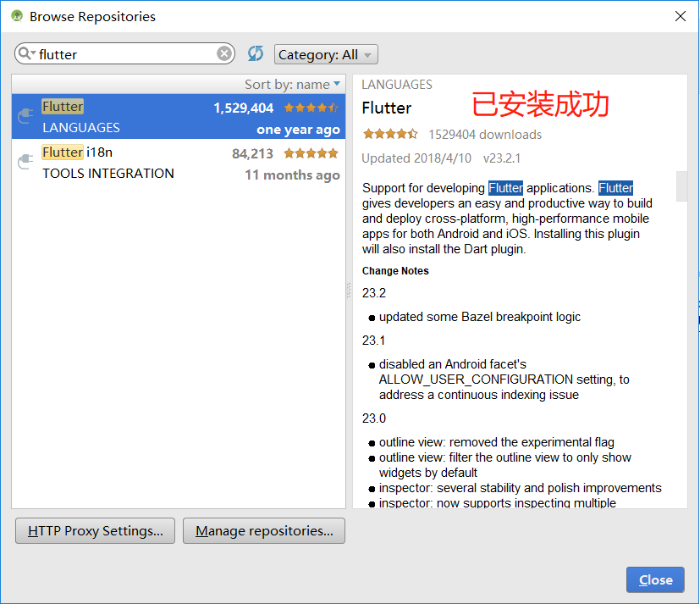This screenshot has height=604, width=700.
Task: Click the magnifier search history icon
Action: click(x=26, y=53)
